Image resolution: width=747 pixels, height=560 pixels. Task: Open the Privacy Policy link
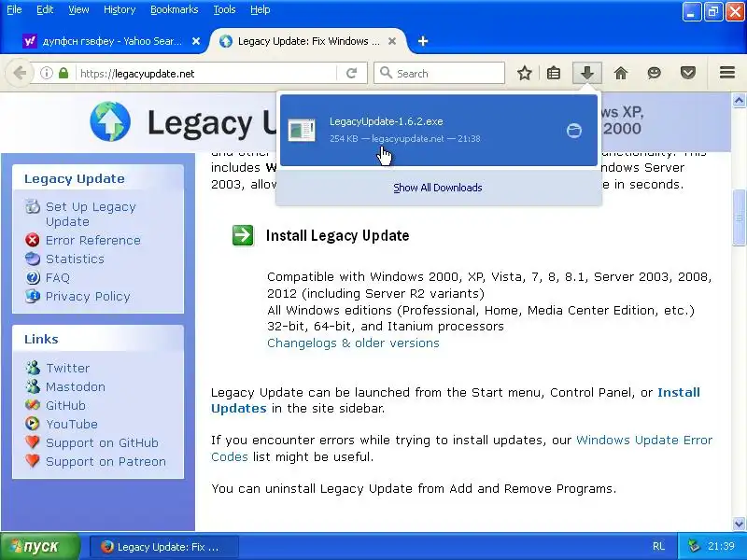click(88, 296)
